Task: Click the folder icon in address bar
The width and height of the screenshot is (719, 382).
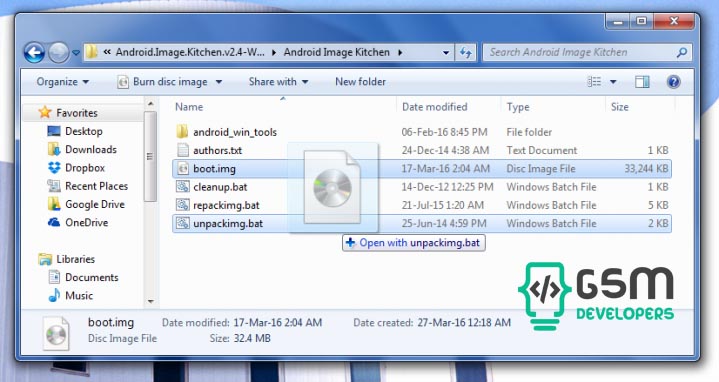Action: click(92, 52)
